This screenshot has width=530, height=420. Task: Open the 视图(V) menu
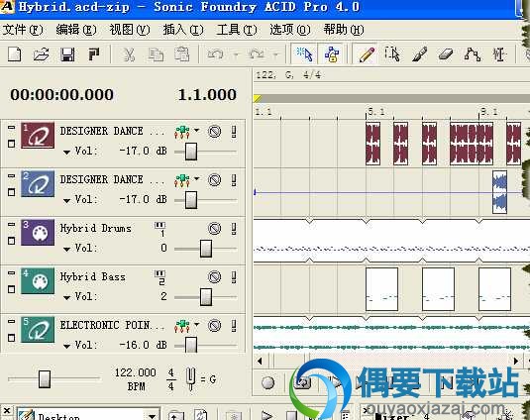point(130,30)
